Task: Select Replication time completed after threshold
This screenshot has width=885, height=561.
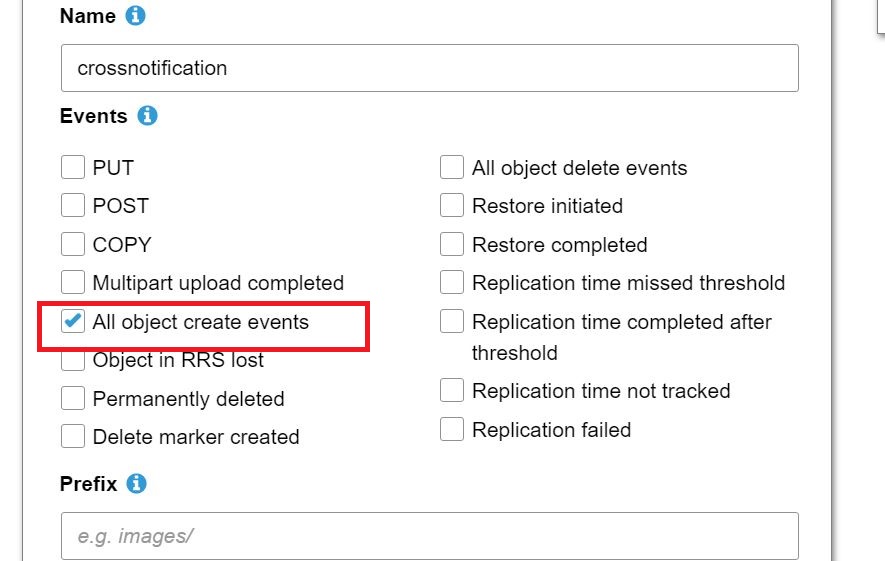Action: pyautogui.click(x=452, y=322)
